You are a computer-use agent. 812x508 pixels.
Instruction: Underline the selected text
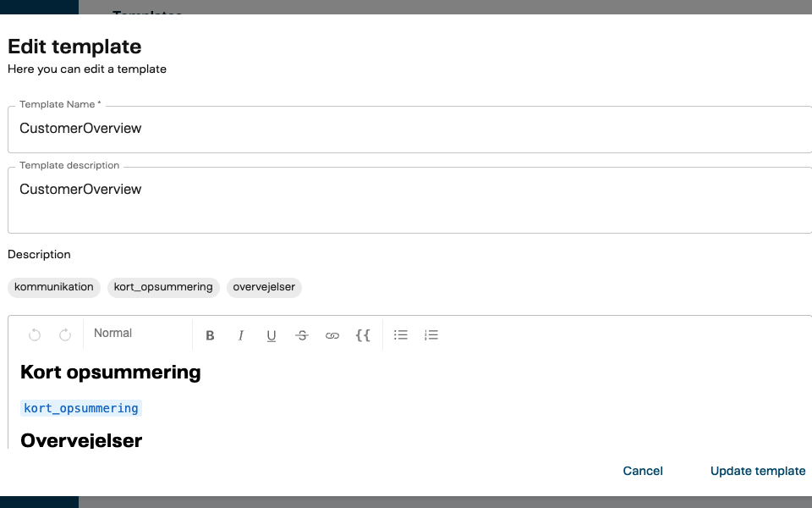[272, 335]
